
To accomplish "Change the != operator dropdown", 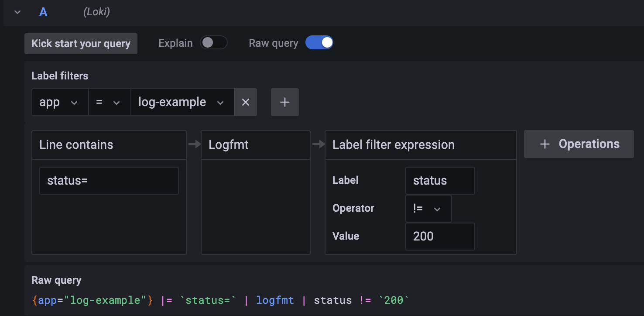I will (x=428, y=209).
